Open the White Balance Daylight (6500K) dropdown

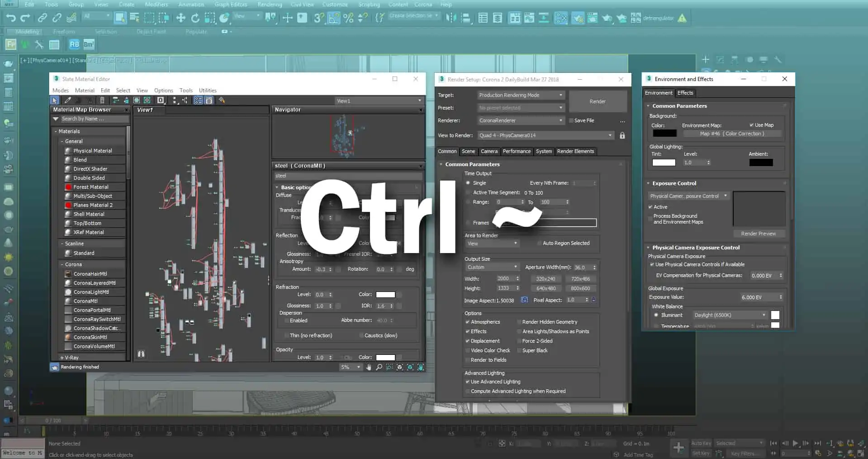(x=730, y=315)
